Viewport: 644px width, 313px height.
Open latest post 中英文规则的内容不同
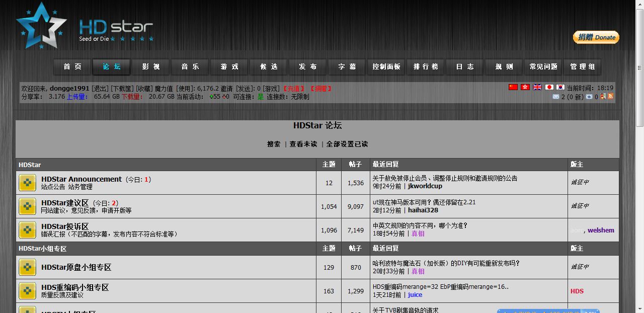pyautogui.click(x=420, y=225)
